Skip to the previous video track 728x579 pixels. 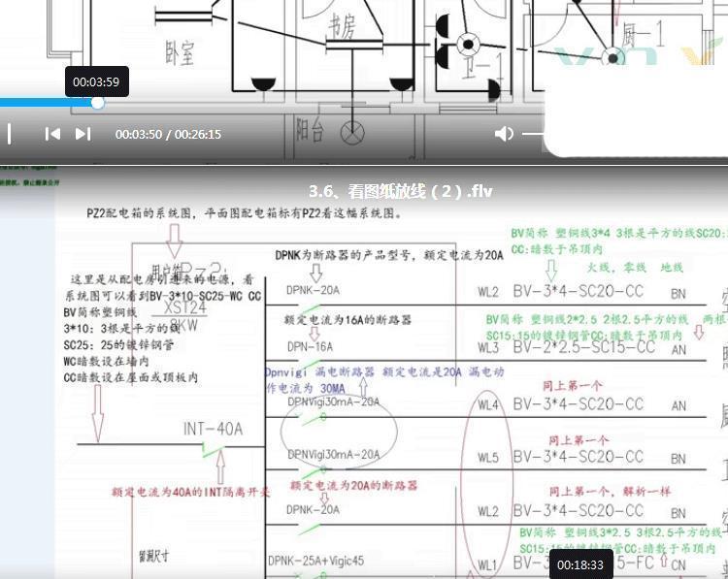click(x=52, y=134)
